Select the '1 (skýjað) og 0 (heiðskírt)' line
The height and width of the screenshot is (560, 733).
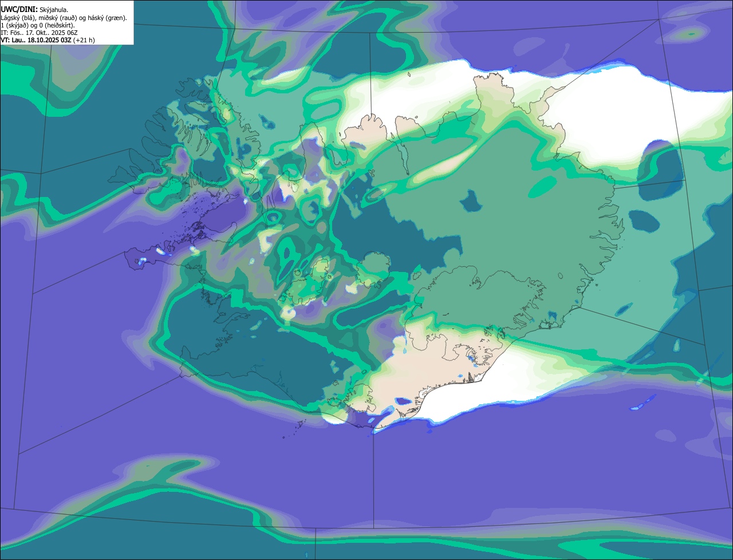coord(38,25)
